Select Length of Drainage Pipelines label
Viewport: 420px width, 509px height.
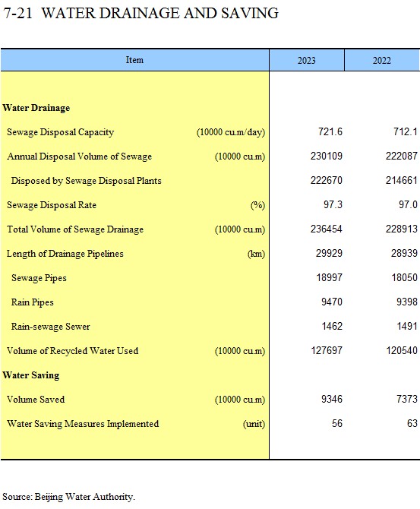[x=65, y=254]
